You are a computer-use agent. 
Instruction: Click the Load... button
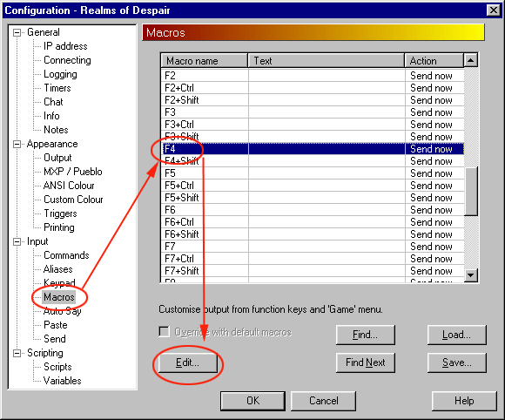click(x=457, y=335)
